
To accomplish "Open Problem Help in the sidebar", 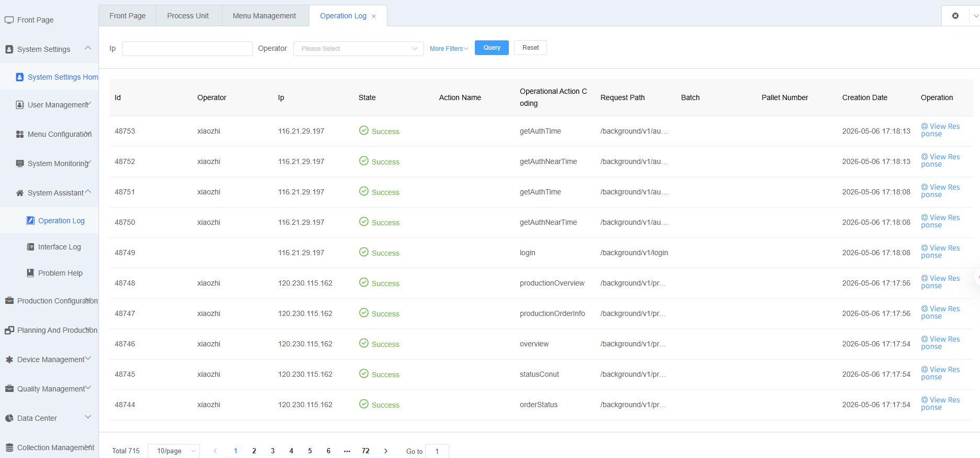I will point(60,273).
